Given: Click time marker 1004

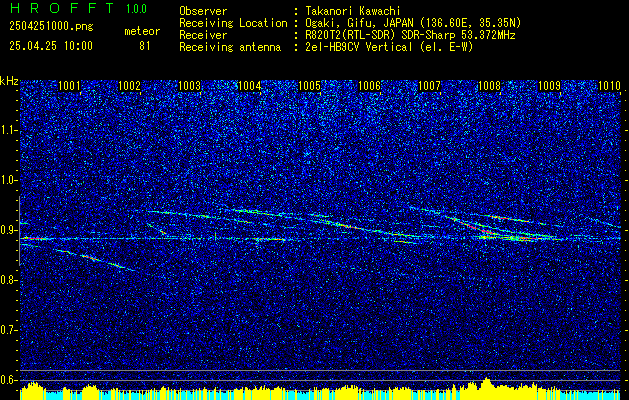Looking at the screenshot, I should 250,85.
